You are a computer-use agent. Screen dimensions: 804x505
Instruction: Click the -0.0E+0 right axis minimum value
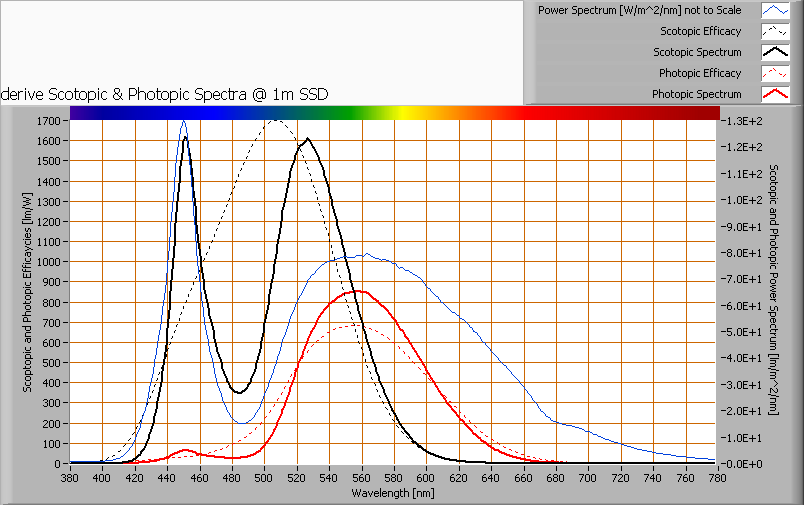click(742, 464)
